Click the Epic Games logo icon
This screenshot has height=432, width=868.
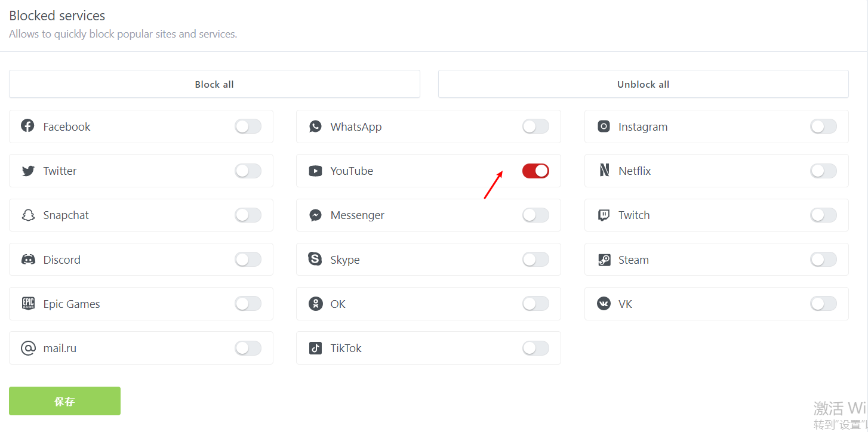pos(28,304)
